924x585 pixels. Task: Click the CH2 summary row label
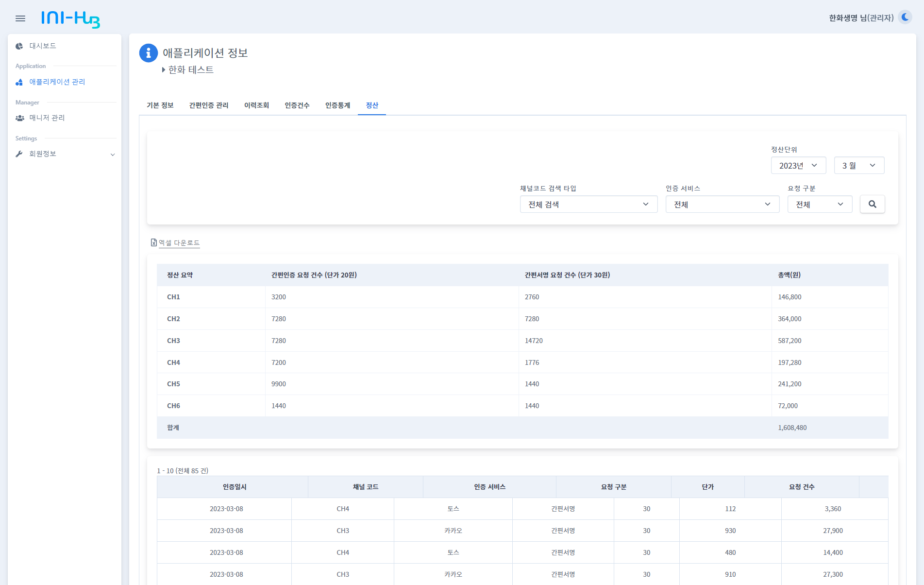[173, 319]
